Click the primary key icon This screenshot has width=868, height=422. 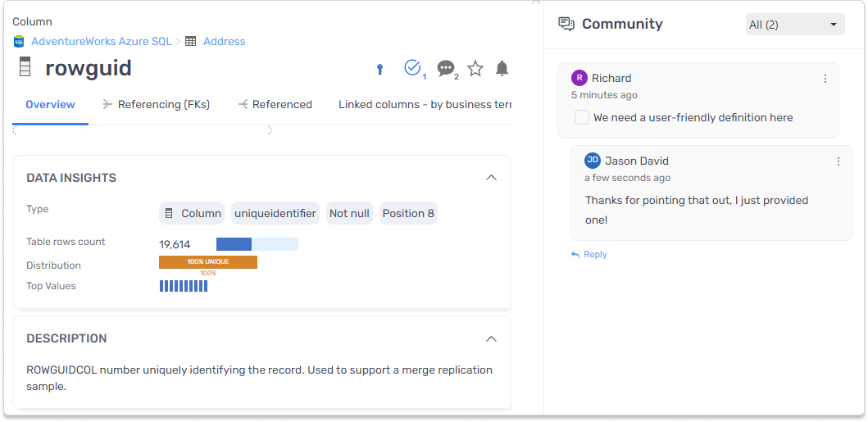[x=379, y=70]
